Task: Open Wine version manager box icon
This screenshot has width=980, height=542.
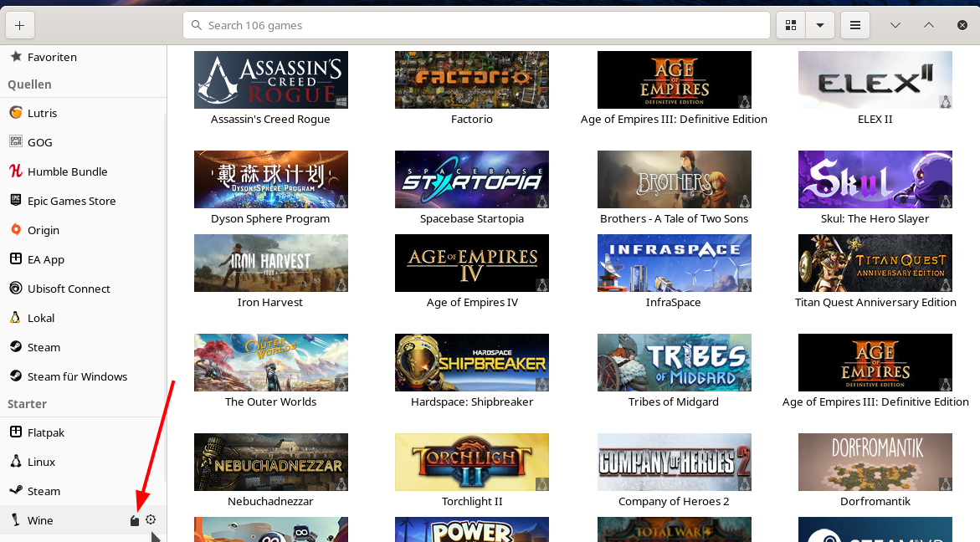Action: pyautogui.click(x=135, y=520)
